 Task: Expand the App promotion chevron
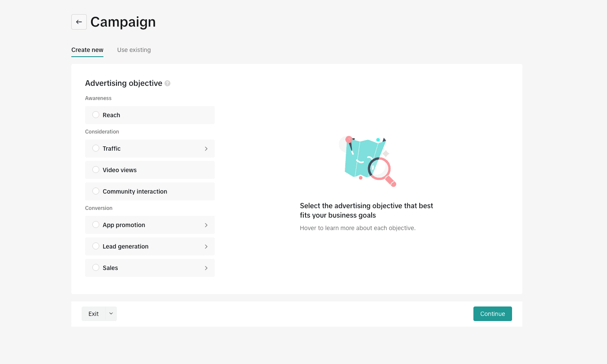(x=206, y=225)
